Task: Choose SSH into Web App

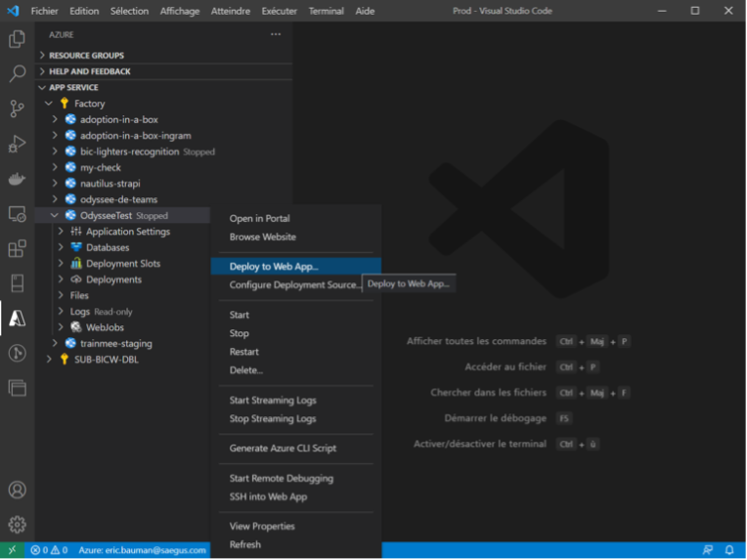Action: [x=296, y=497]
